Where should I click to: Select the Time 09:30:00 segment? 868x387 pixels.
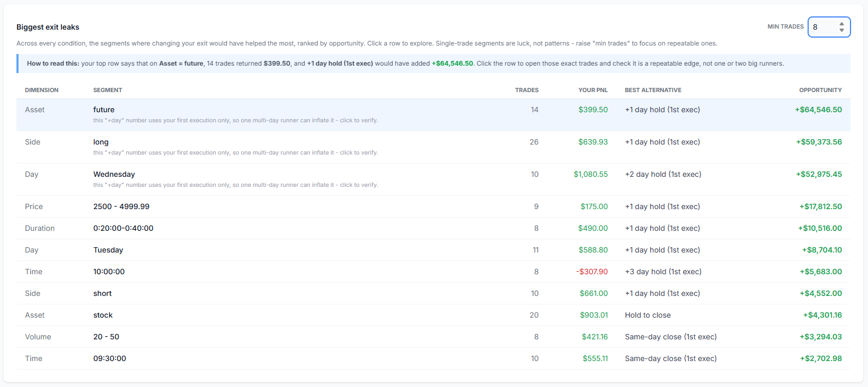click(433, 358)
